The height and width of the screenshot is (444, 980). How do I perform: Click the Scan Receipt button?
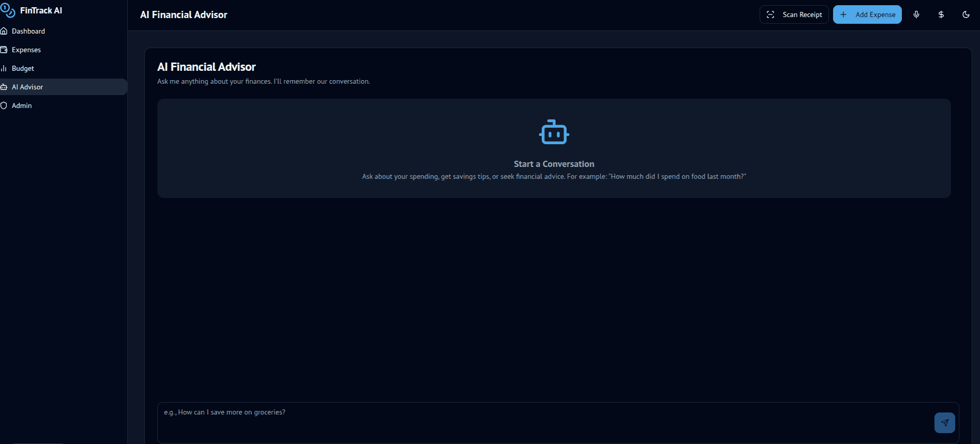pos(794,14)
